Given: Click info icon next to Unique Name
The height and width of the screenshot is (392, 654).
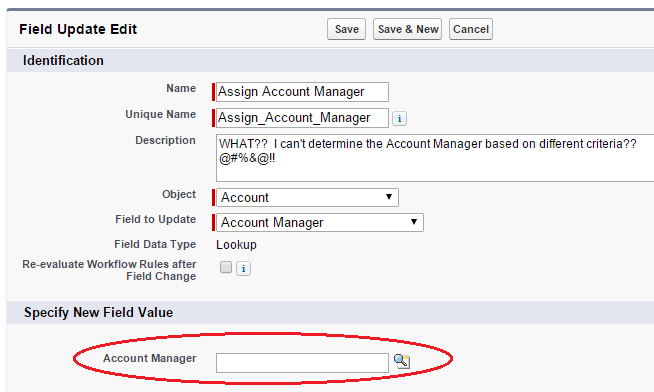Looking at the screenshot, I should coord(400,118).
